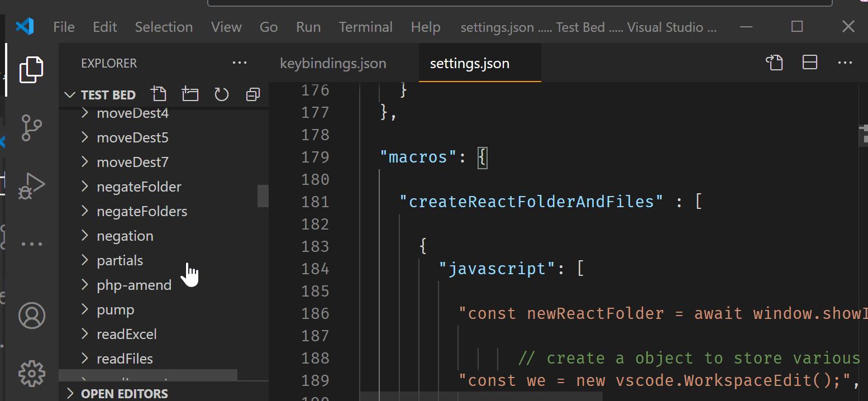Open the Go menu
Image resolution: width=868 pixels, height=401 pixels.
tap(269, 27)
